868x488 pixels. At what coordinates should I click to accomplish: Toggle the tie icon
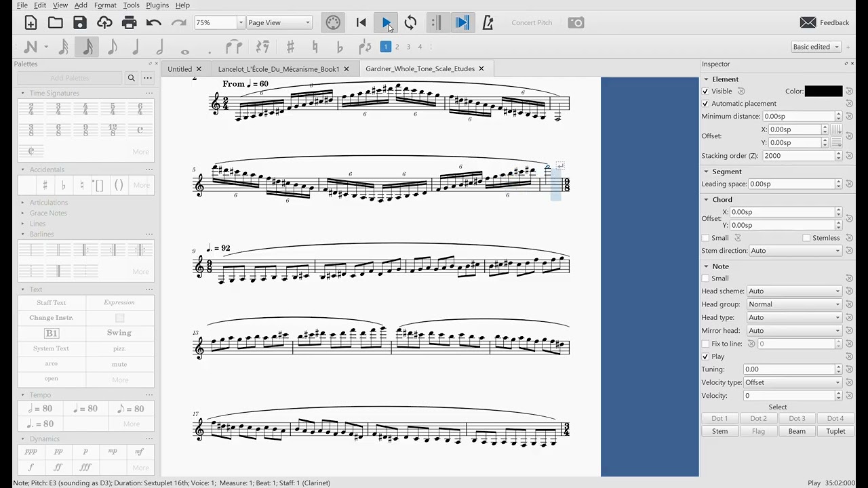pyautogui.click(x=234, y=47)
